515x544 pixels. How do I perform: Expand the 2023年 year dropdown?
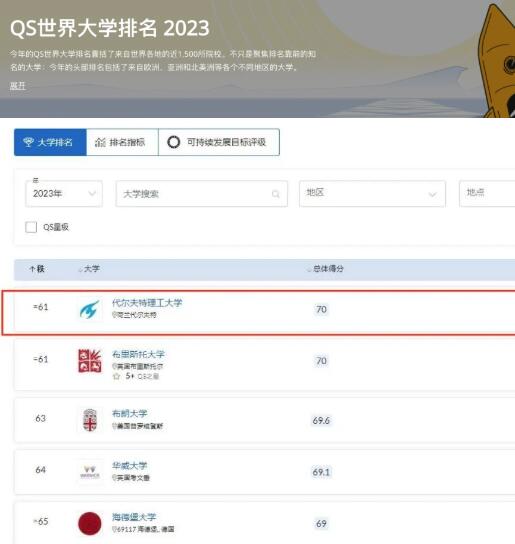64,194
